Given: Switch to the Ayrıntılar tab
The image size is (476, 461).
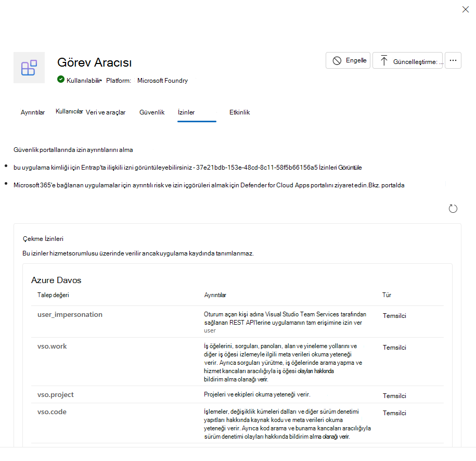Looking at the screenshot, I should click(33, 112).
